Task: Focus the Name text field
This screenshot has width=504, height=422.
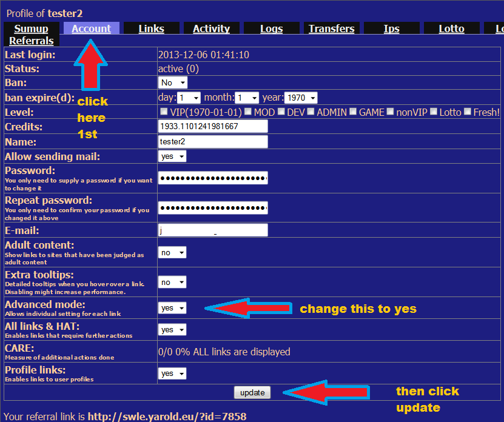Action: (x=212, y=141)
